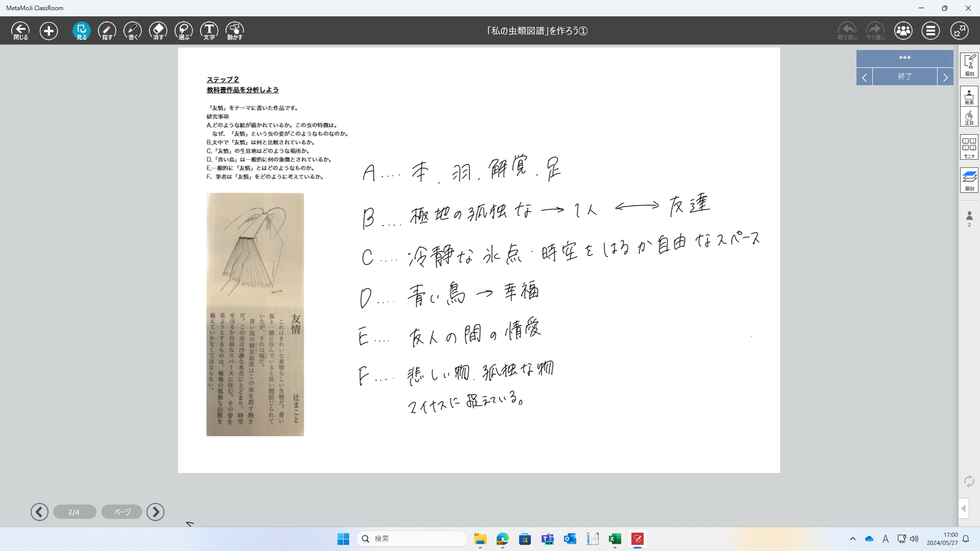Toggle the 注目 attention mode
The height and width of the screenshot is (551, 980).
pos(969,117)
